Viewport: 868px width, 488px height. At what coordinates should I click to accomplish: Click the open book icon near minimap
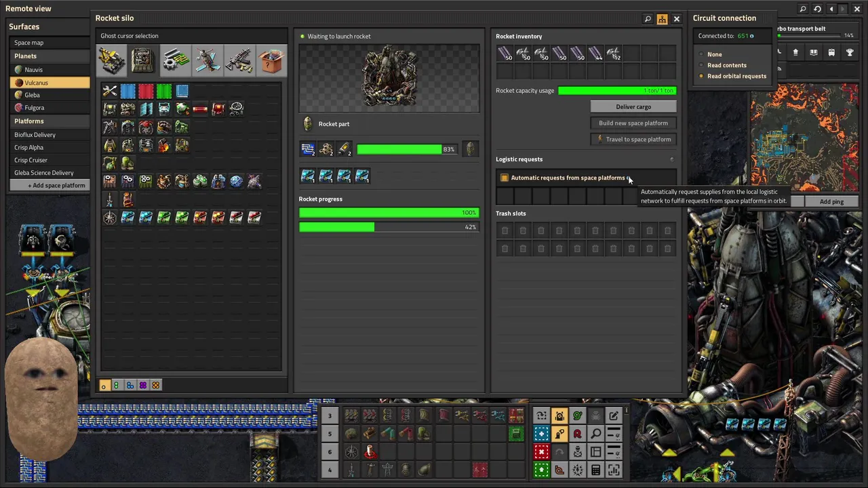click(813, 52)
